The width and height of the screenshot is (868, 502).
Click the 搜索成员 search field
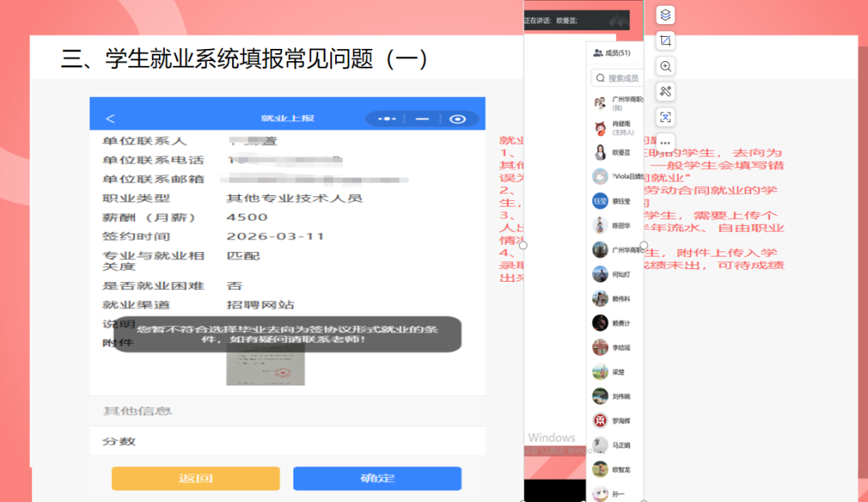(617, 78)
